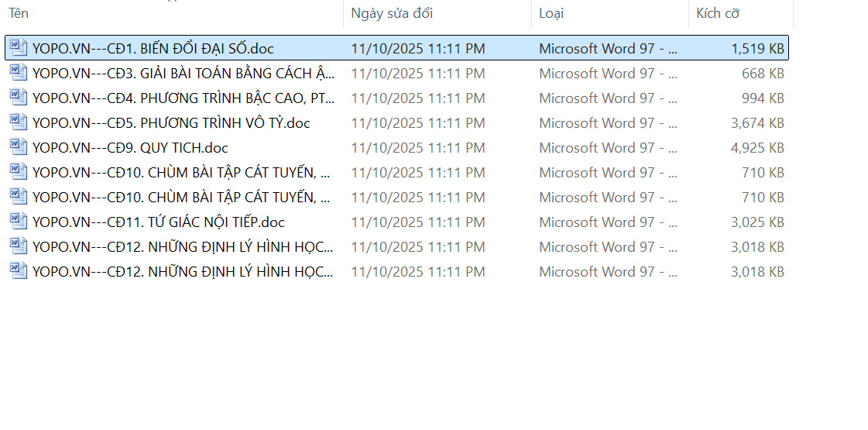Sort files by the Tên column header
868x430 pixels.
tap(19, 13)
